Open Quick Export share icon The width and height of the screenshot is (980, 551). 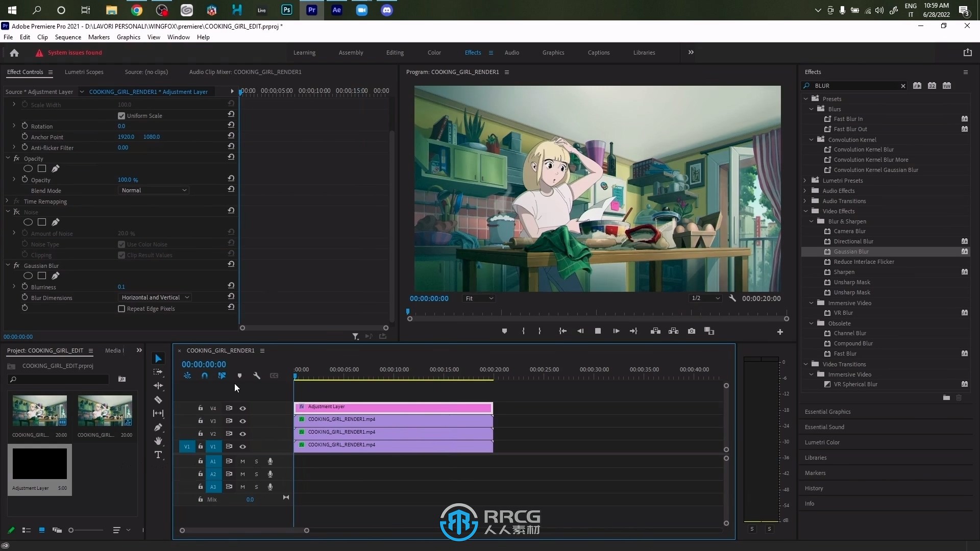click(967, 53)
